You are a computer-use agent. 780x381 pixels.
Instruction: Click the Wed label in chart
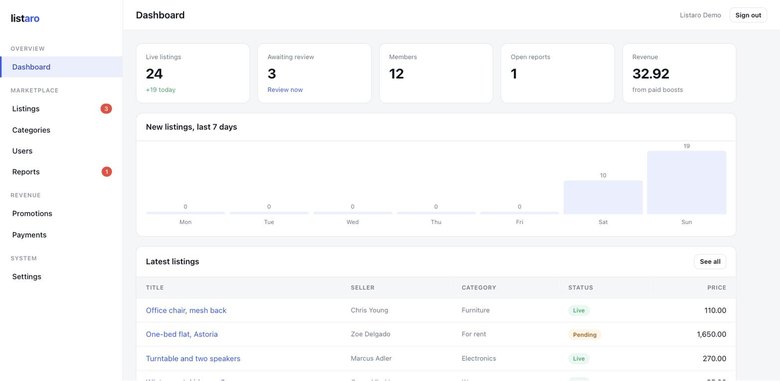point(353,222)
